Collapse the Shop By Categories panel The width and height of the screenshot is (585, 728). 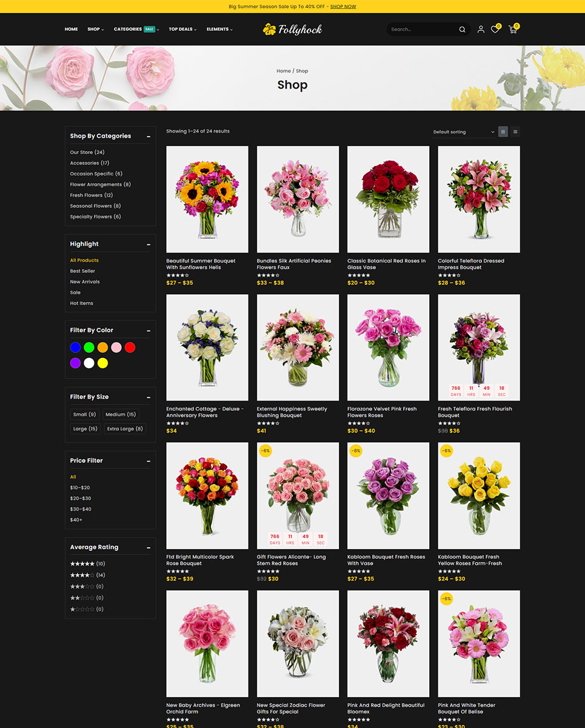[x=149, y=136]
